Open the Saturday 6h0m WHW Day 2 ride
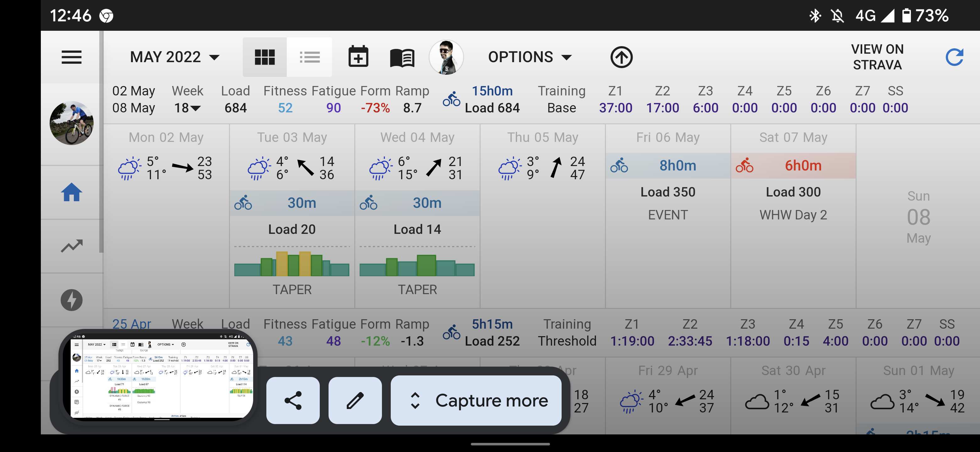 pos(793,166)
